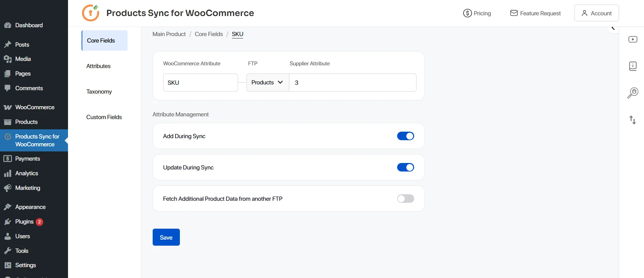This screenshot has height=278, width=644.
Task: Click the Pages icon in sidebar
Action: [7, 73]
